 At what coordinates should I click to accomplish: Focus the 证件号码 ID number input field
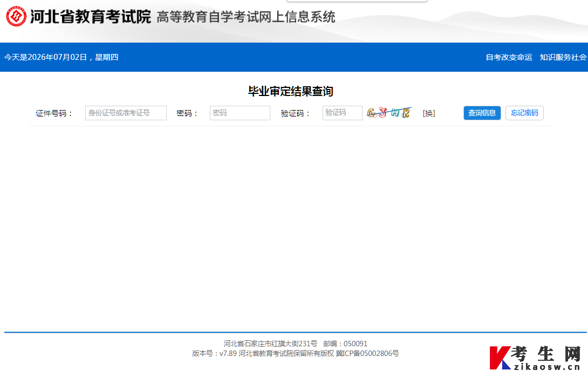126,113
